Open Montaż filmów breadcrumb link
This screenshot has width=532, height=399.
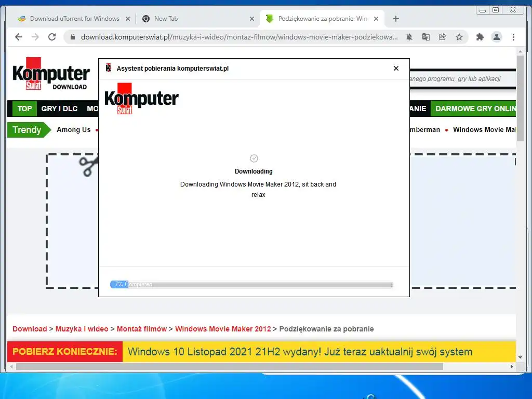(x=142, y=329)
